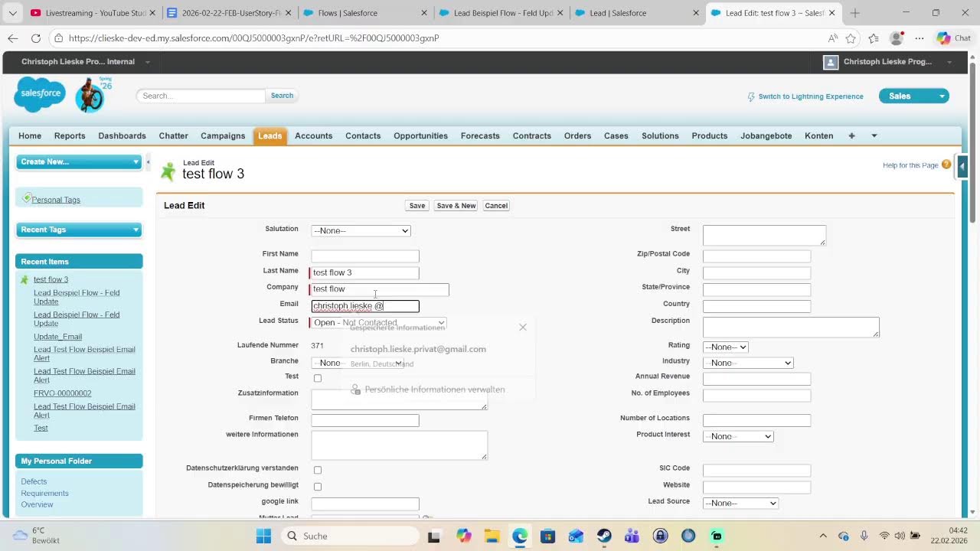
Task: Open FRVO-00000002 recent item
Action: click(62, 393)
